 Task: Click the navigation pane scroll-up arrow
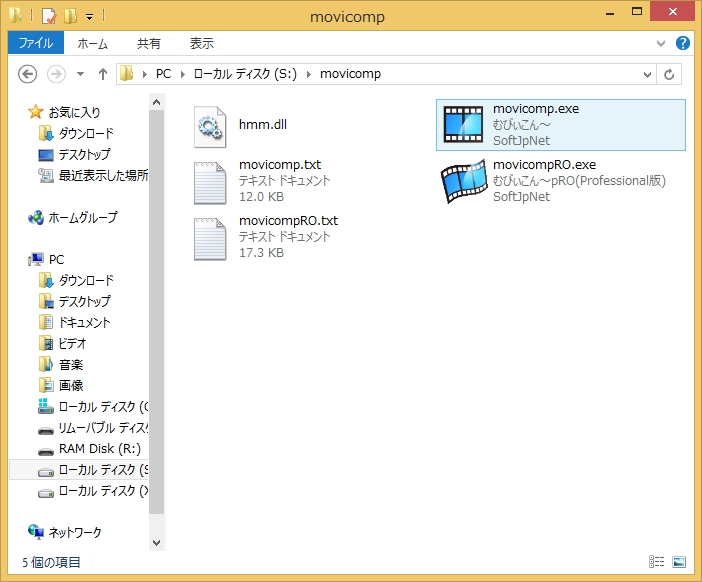click(x=157, y=102)
